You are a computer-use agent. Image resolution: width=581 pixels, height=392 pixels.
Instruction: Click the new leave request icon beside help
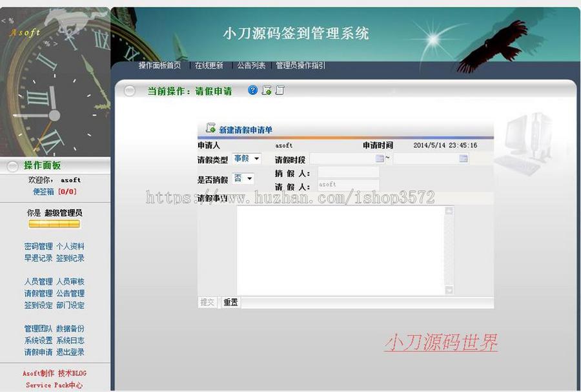267,90
